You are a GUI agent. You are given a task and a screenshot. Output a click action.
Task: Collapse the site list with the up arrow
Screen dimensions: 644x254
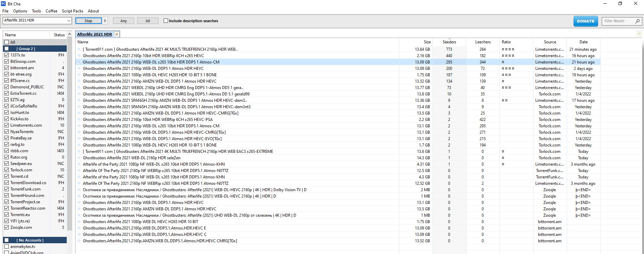point(69,34)
